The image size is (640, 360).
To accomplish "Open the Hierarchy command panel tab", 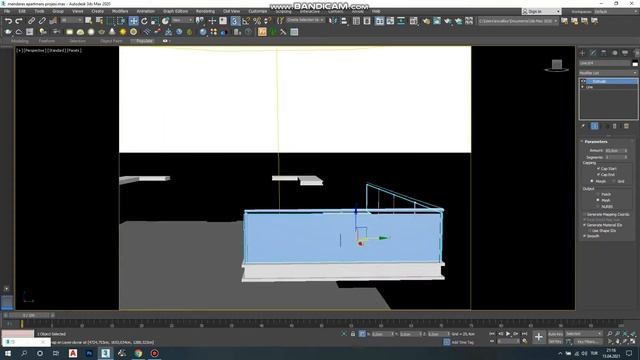I will pos(604,53).
